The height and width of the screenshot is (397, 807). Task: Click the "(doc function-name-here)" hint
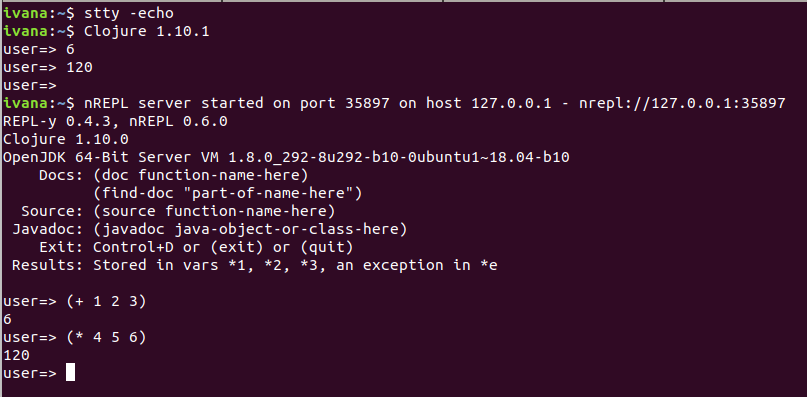(201, 176)
